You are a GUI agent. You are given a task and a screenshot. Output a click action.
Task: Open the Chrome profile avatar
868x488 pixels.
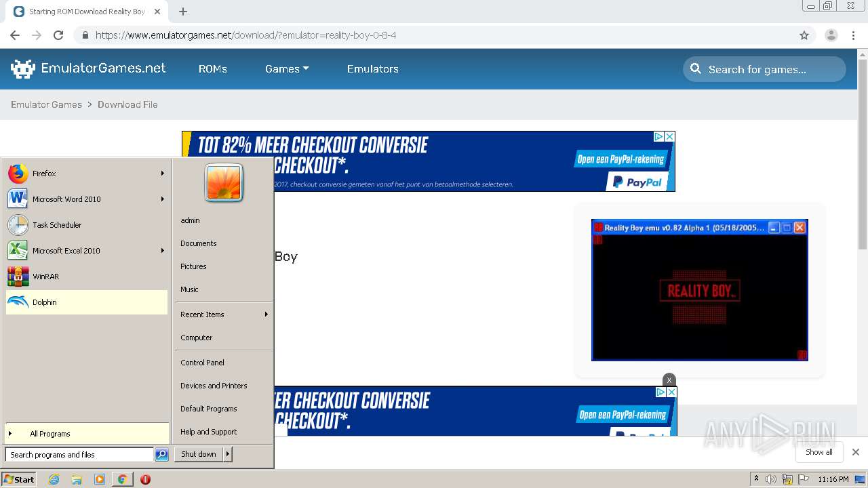click(831, 35)
